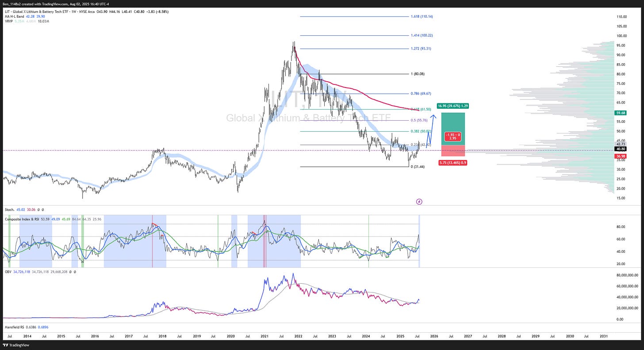Screen dimensions: 644x350
Task: Click the 16.95 (39.67%) 1.29 profit label
Action: (453, 106)
